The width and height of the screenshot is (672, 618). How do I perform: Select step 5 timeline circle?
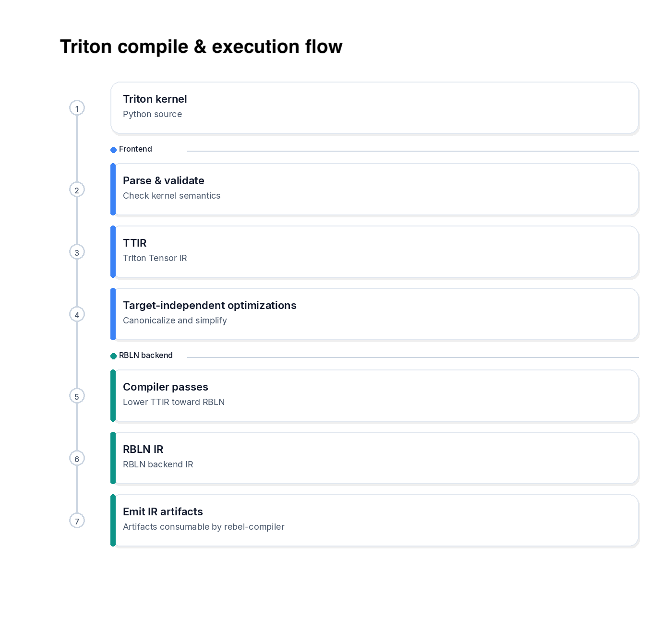click(x=77, y=396)
